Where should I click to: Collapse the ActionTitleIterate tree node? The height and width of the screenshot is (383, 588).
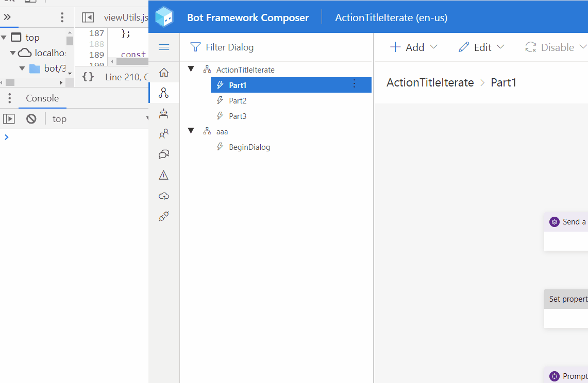click(191, 69)
